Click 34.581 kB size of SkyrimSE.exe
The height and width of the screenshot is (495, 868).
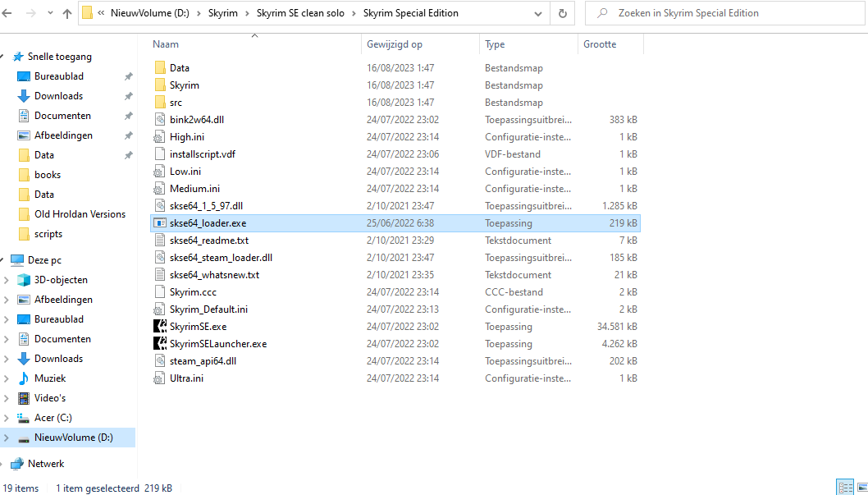point(617,327)
